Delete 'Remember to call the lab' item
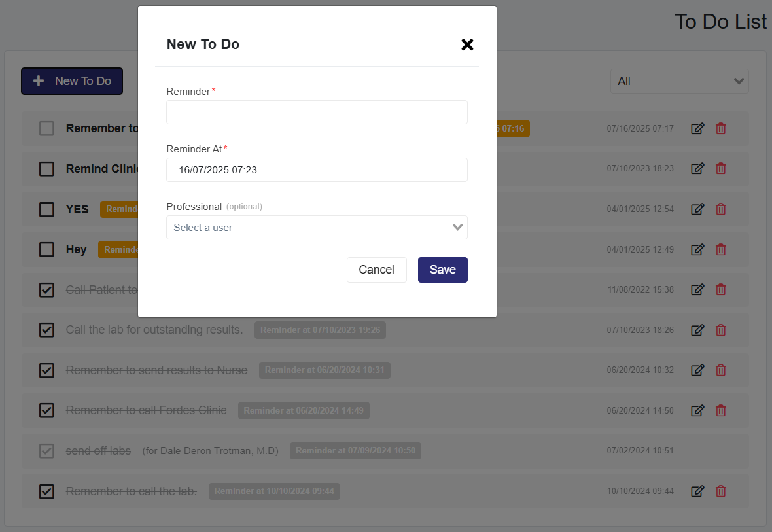The height and width of the screenshot is (532, 772). pyautogui.click(x=720, y=491)
